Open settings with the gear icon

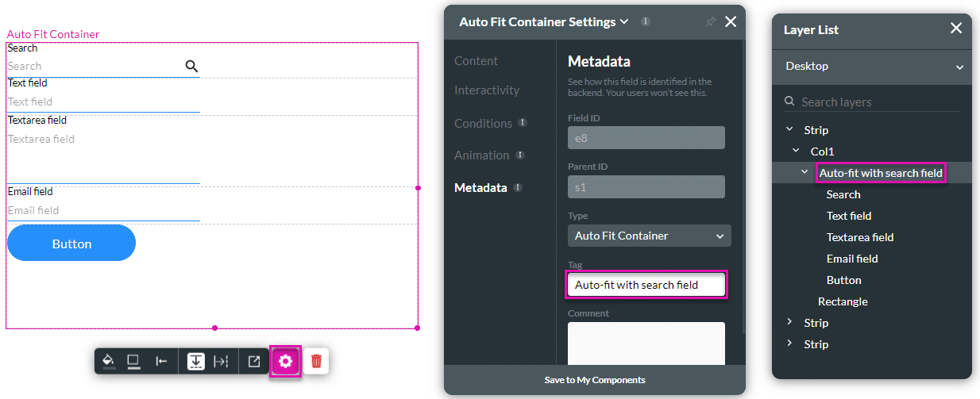click(285, 361)
